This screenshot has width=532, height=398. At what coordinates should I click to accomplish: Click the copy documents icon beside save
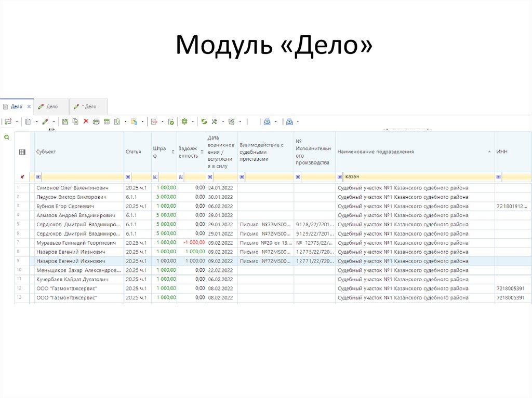(x=75, y=121)
